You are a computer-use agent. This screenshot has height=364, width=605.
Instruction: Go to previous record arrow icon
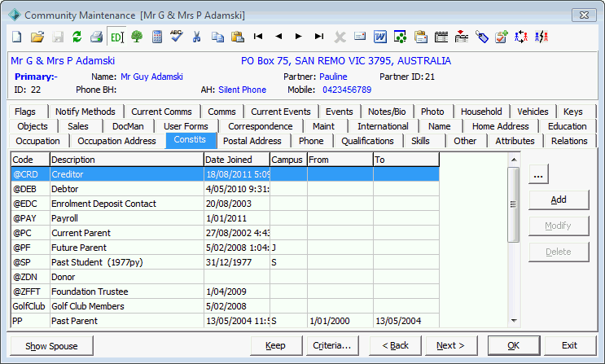pos(278,37)
